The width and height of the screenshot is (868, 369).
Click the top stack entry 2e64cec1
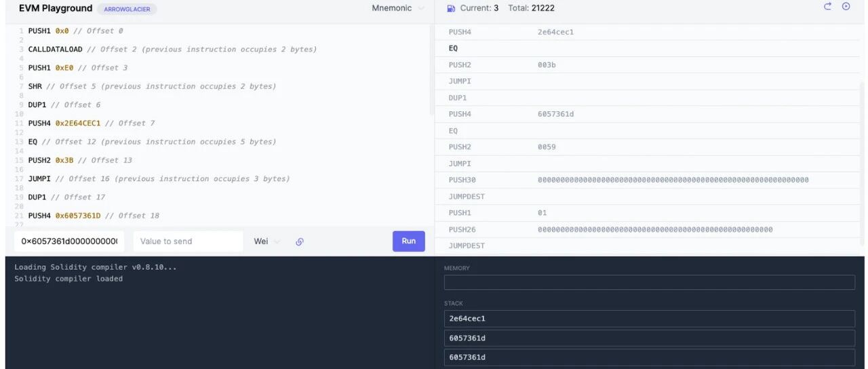point(649,319)
